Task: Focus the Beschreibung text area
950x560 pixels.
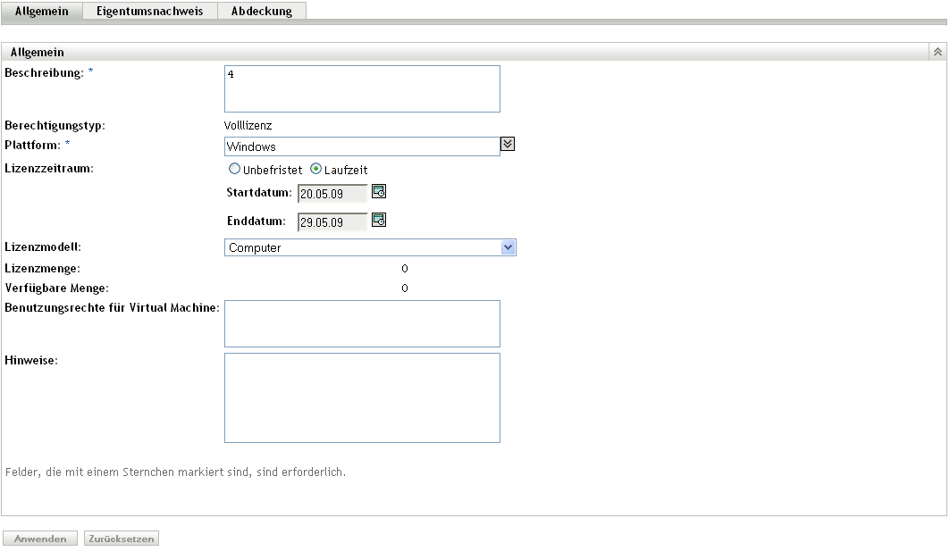Action: point(362,89)
